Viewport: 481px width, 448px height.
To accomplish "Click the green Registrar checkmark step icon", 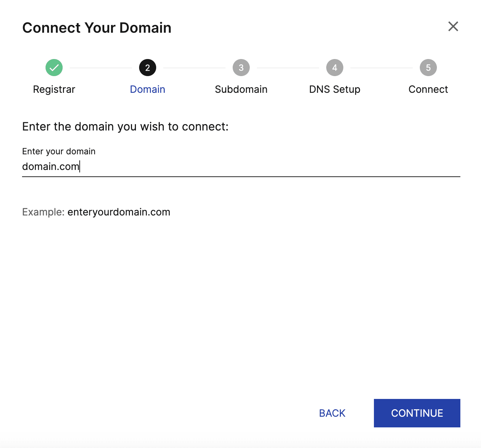I will (54, 68).
